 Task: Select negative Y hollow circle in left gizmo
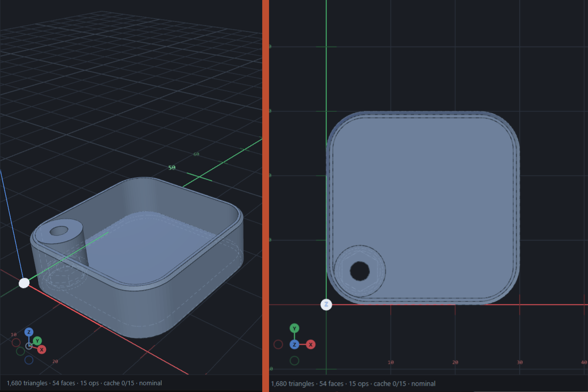(x=21, y=351)
